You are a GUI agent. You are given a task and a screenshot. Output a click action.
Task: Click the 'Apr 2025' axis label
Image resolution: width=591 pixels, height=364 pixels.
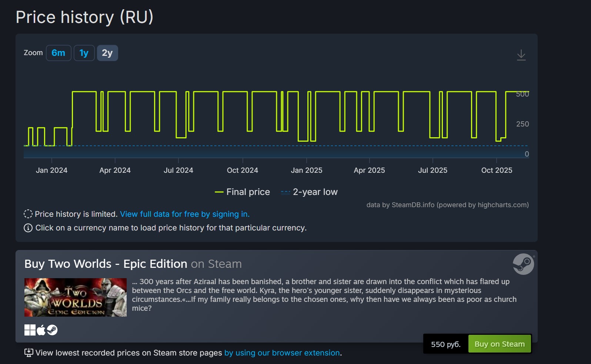point(369,170)
